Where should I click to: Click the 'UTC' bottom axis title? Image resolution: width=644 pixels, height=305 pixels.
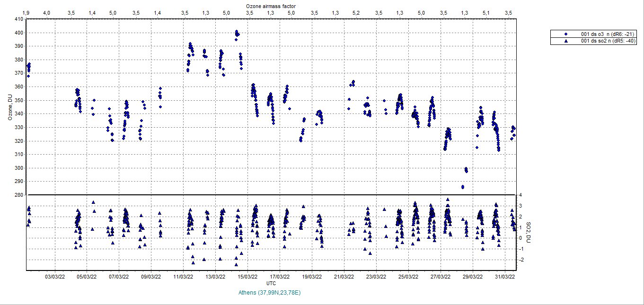tap(271, 283)
